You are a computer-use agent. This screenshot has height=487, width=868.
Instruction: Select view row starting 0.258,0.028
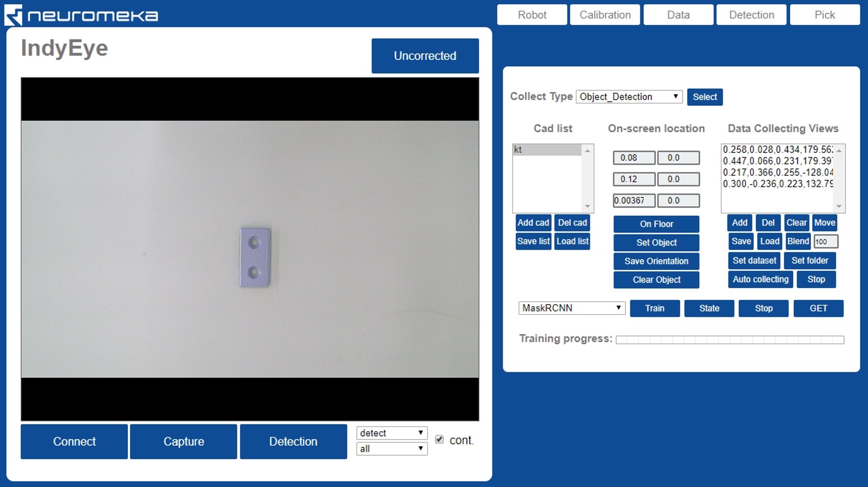coord(777,150)
